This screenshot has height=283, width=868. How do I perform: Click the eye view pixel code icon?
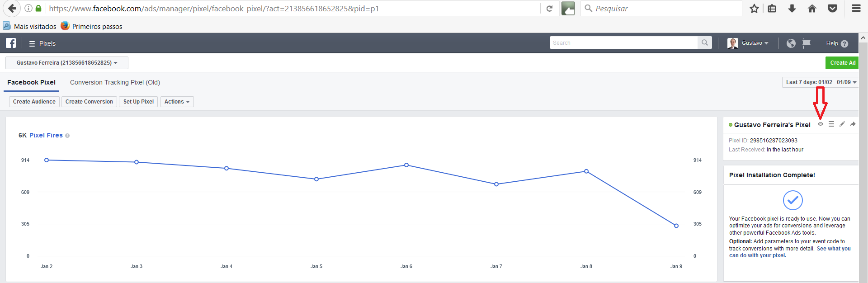pos(821,124)
